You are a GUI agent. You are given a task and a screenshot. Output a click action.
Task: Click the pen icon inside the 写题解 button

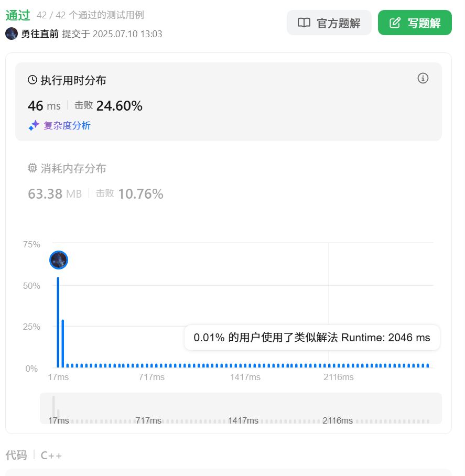point(395,23)
